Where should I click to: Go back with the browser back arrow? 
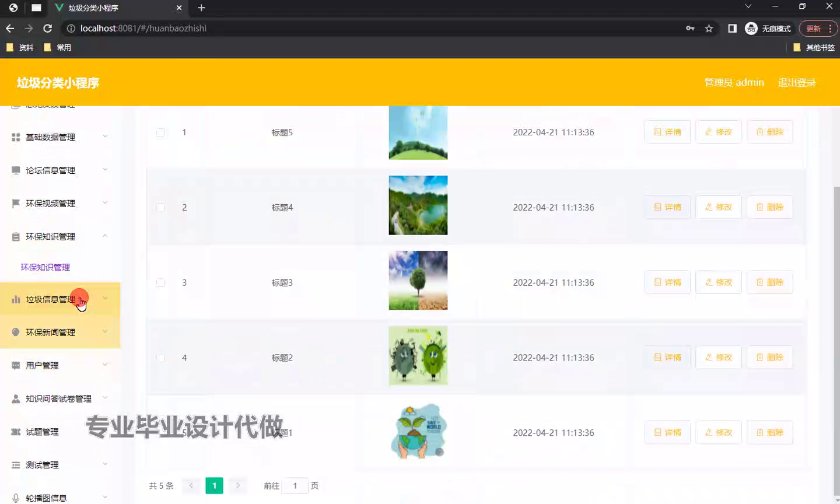[x=10, y=28]
